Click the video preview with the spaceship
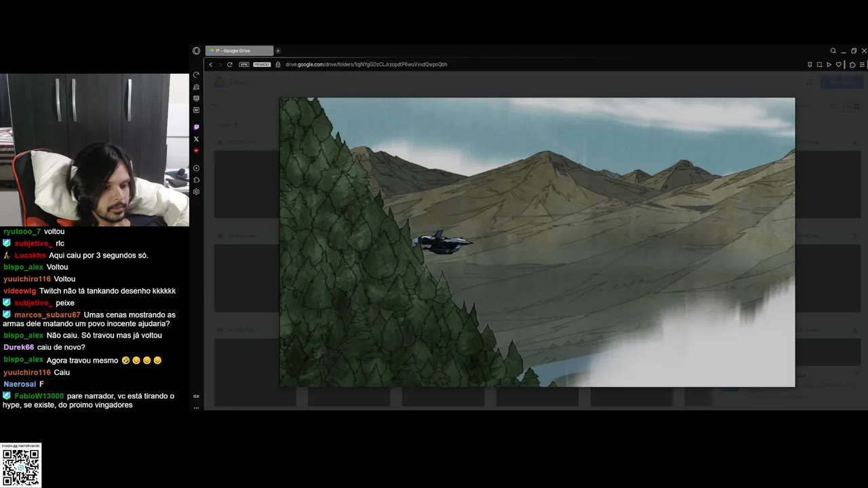Image resolution: width=868 pixels, height=488 pixels. (x=537, y=242)
